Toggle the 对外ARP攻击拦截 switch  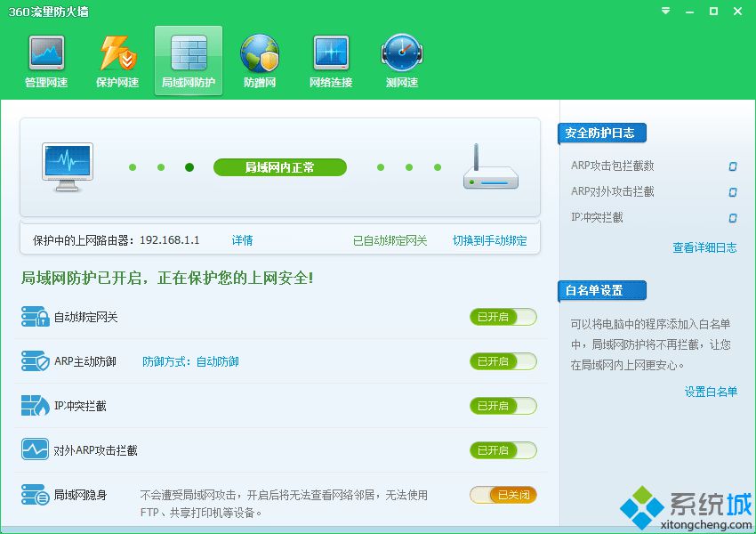click(503, 450)
